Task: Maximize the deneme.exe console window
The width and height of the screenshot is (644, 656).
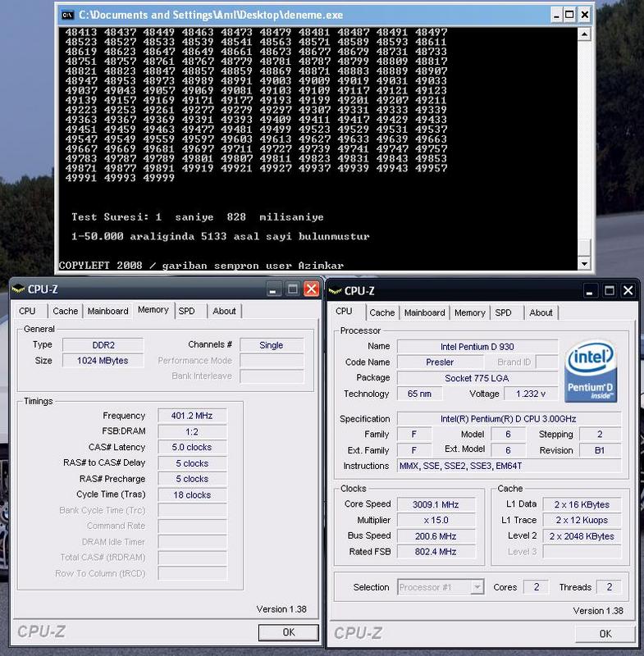Action: pos(569,15)
